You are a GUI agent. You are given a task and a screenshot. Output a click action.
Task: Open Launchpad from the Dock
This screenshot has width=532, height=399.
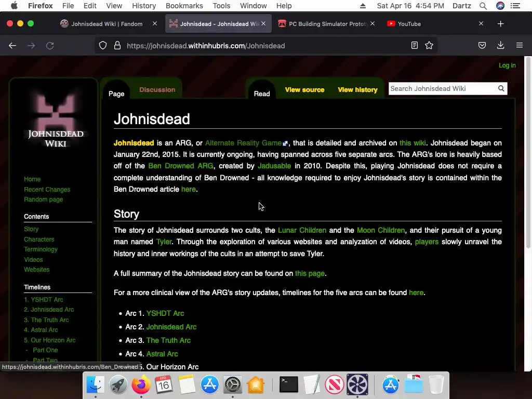(x=118, y=385)
